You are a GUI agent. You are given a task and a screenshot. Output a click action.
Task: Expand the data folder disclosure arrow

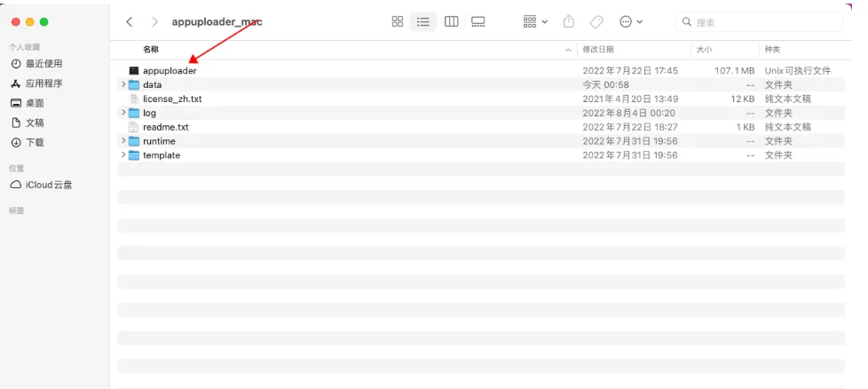[x=123, y=84]
